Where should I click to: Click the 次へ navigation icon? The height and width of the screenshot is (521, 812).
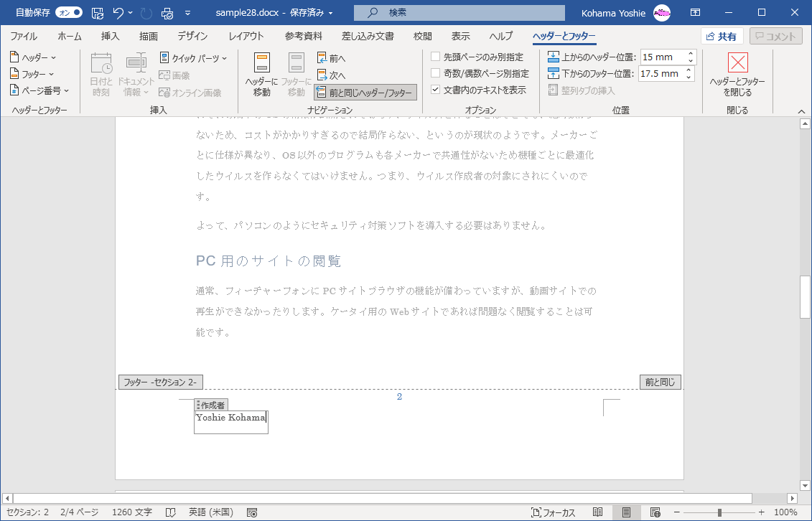pos(331,75)
